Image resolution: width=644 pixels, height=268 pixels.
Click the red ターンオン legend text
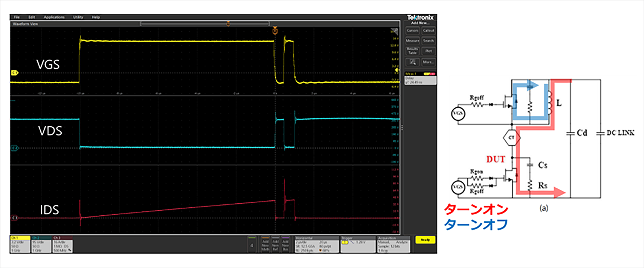(x=476, y=209)
